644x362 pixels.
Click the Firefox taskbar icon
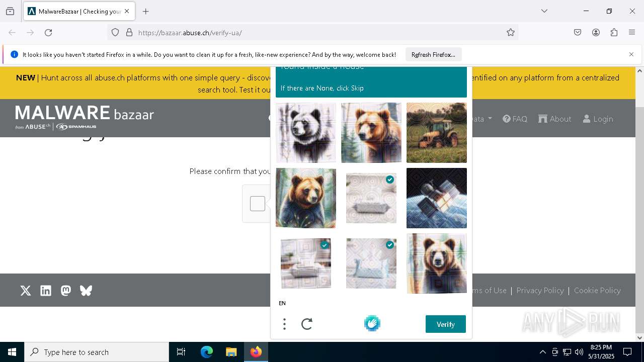click(256, 352)
